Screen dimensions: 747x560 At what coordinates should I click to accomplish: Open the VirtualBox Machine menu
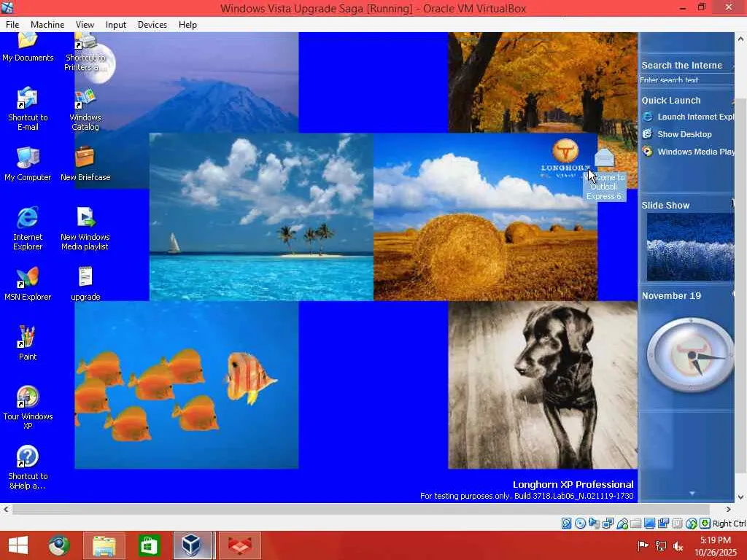[47, 25]
